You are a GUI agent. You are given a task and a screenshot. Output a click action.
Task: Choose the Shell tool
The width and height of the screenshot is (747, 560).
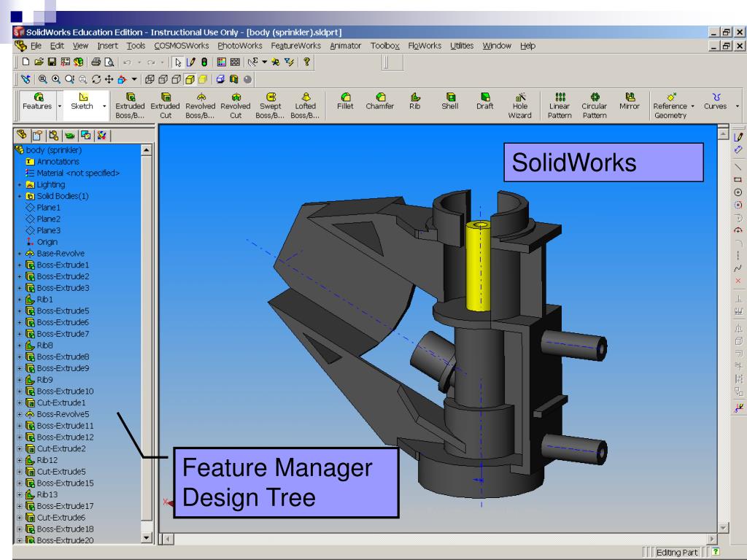[x=450, y=101]
